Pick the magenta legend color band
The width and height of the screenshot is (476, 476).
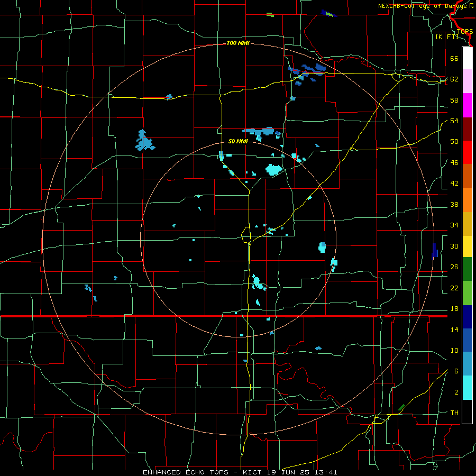[x=467, y=105]
